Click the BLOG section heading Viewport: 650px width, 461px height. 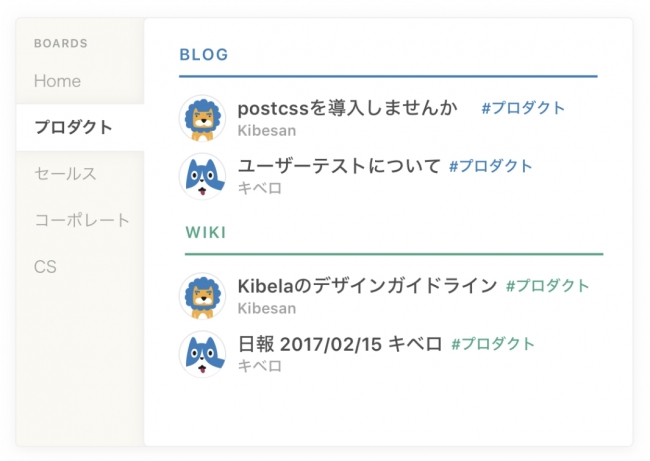[204, 54]
